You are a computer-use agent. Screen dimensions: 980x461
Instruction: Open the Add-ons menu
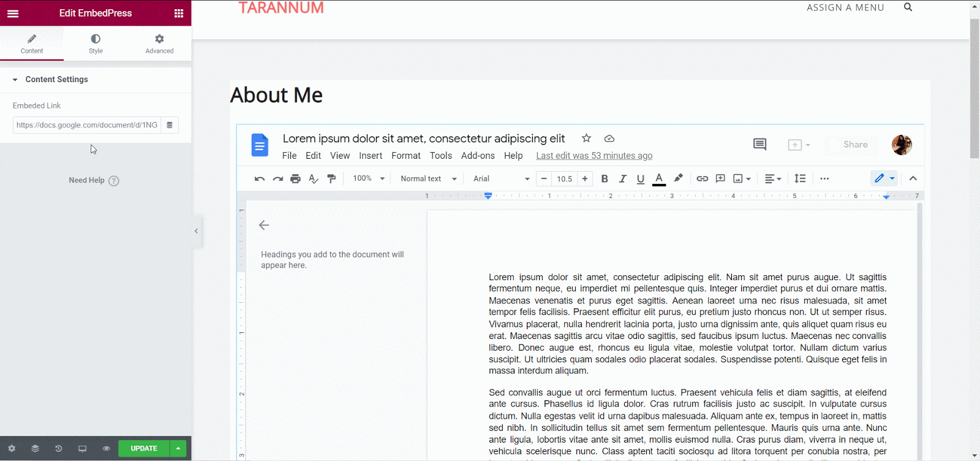pos(478,156)
